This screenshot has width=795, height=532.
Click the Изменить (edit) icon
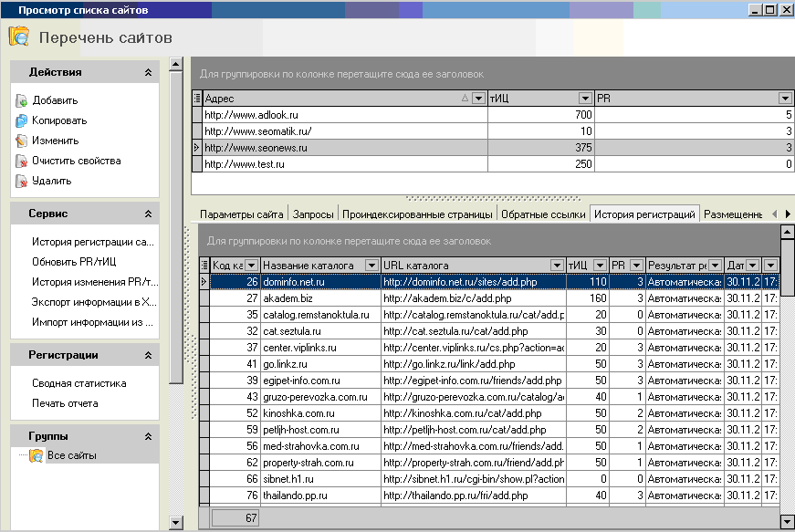click(21, 141)
